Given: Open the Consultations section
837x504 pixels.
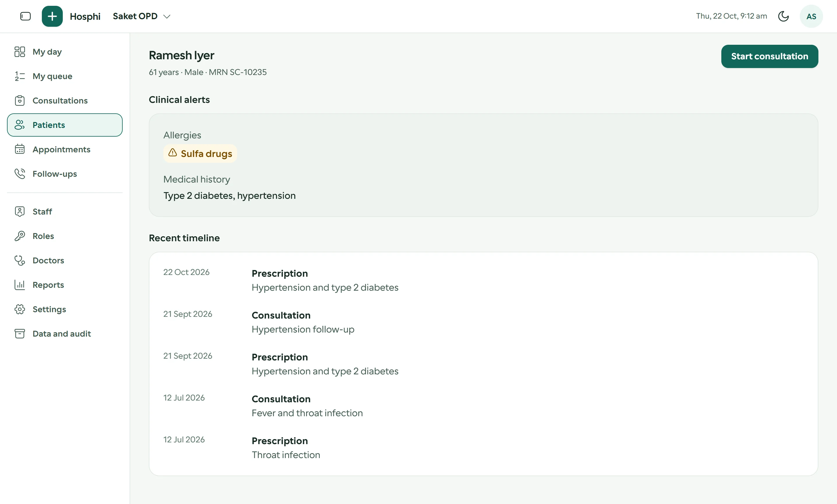Looking at the screenshot, I should click(x=65, y=101).
